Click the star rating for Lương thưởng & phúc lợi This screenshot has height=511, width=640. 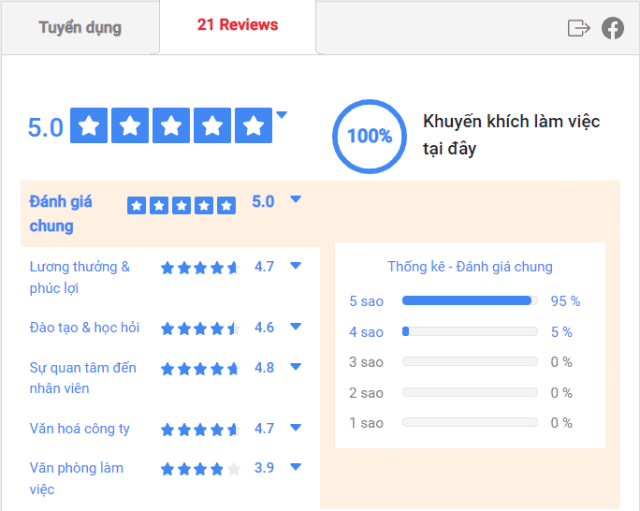(200, 268)
